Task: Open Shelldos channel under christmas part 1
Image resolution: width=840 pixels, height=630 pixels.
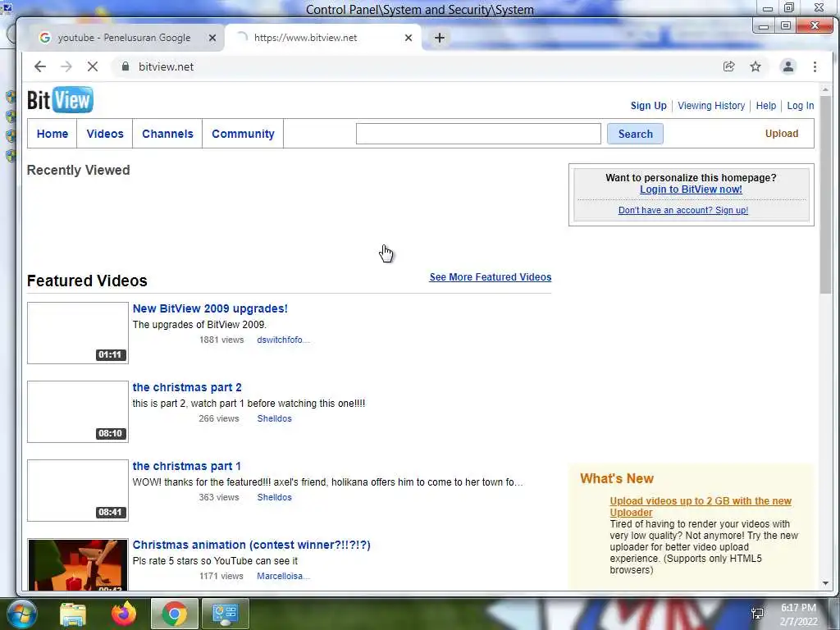Action: click(274, 497)
